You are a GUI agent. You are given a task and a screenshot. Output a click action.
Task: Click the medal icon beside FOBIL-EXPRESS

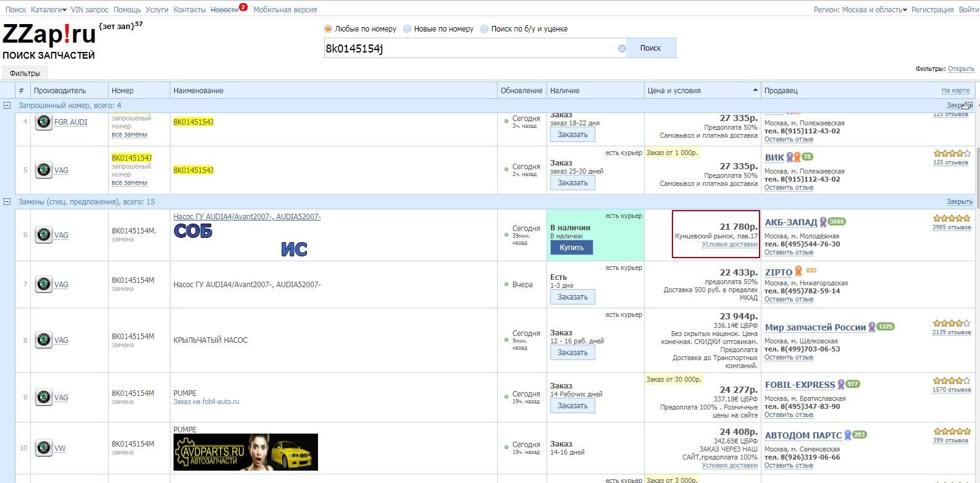840,385
